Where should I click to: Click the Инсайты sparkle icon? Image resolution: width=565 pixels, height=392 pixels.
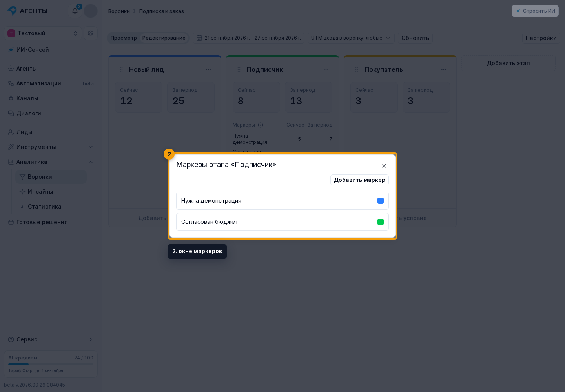(x=22, y=192)
